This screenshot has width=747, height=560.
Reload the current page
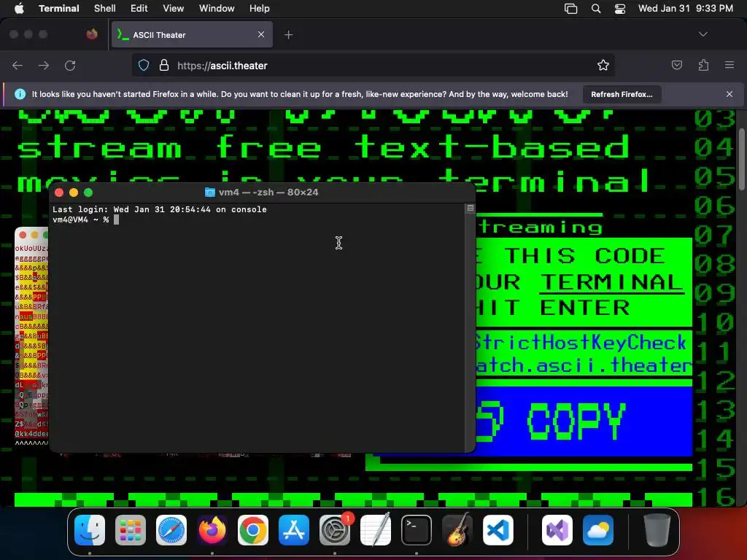click(x=70, y=65)
